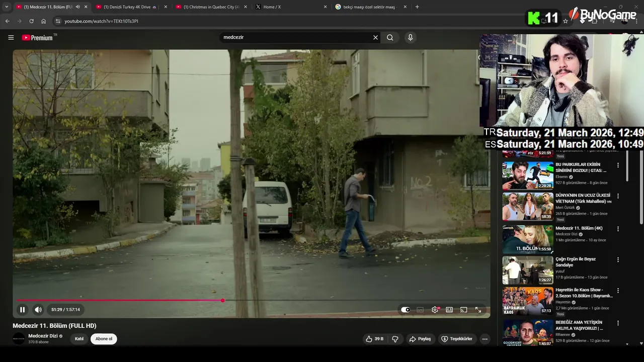Open options menu for Çağrı Ergün video
This screenshot has height=362, width=644.
618,260
